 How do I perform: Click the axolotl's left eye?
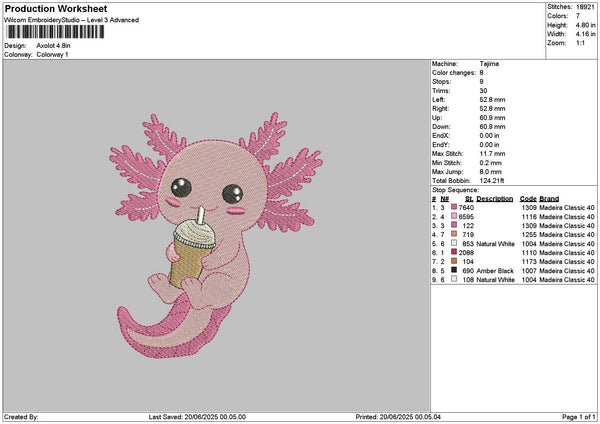click(x=184, y=186)
